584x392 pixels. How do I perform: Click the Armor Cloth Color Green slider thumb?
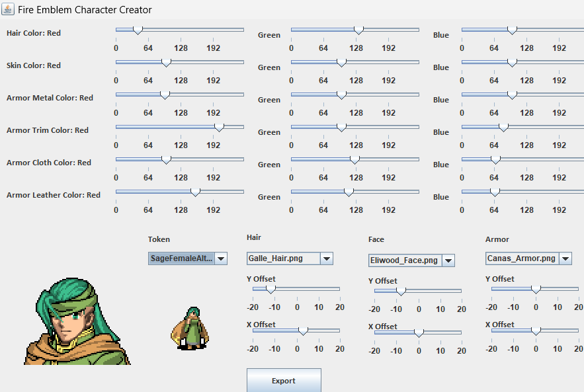point(355,160)
